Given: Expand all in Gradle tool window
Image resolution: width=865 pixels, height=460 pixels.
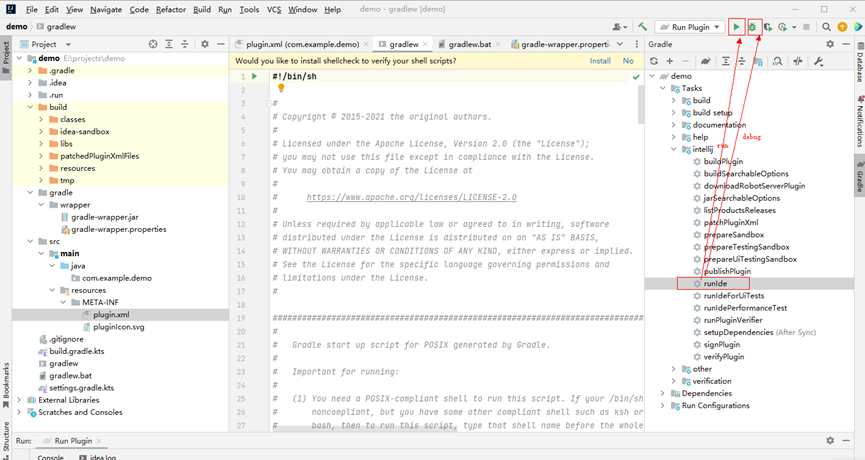Looking at the screenshot, I should pyautogui.click(x=725, y=61).
